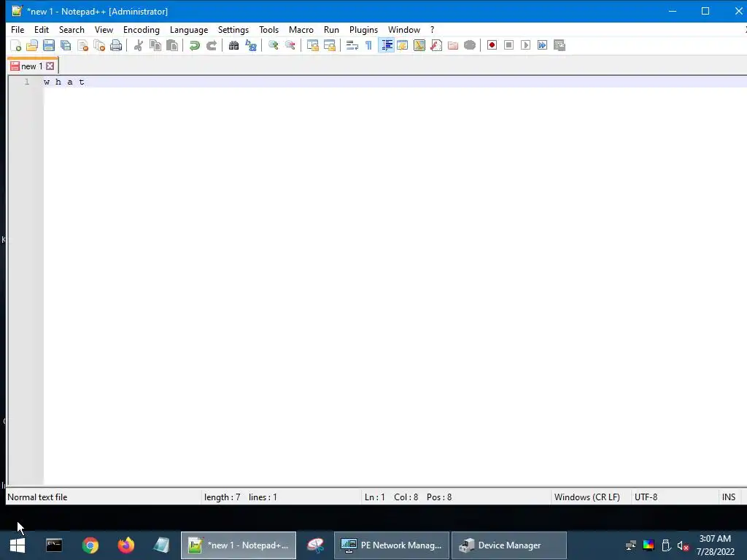
Task: Click the Close file toolbar icon
Action: point(83,46)
